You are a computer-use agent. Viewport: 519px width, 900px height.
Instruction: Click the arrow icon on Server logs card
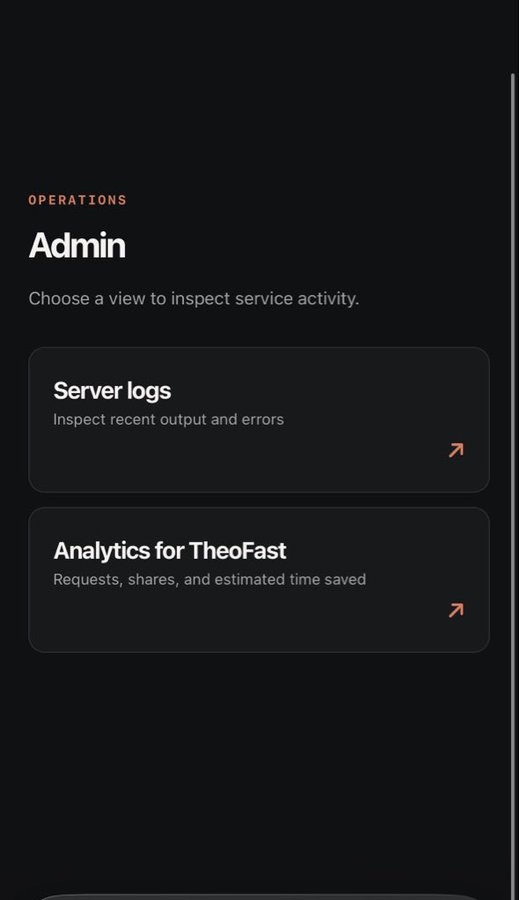(456, 450)
